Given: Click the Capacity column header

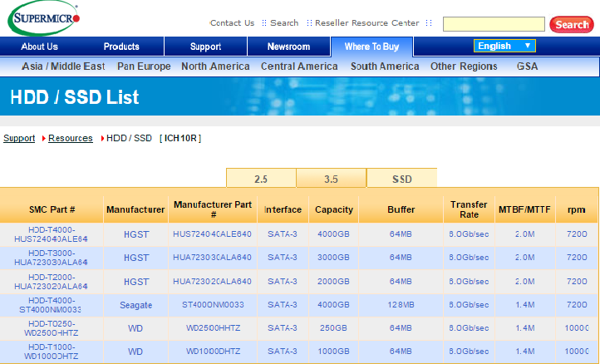Looking at the screenshot, I should click(x=334, y=209).
